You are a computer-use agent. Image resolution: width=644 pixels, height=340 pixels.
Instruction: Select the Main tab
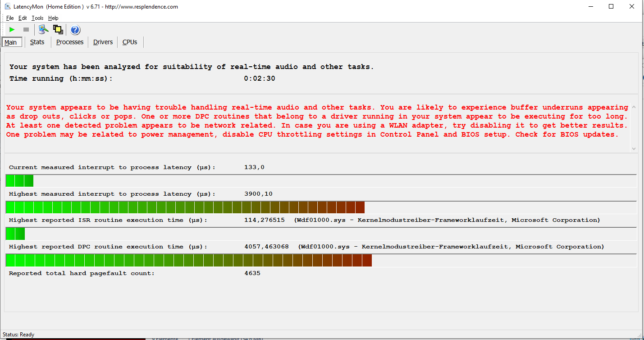pyautogui.click(x=11, y=42)
